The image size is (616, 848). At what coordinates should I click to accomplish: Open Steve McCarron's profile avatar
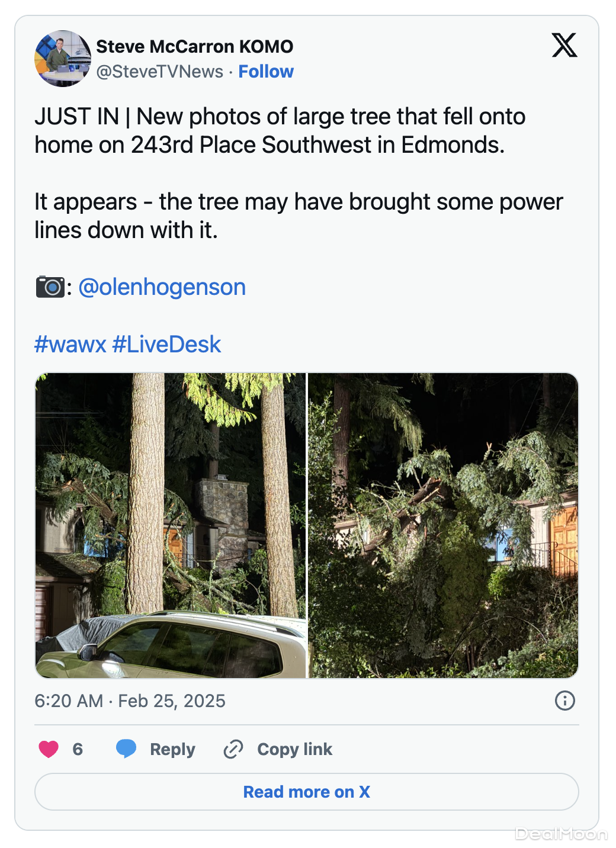63,59
